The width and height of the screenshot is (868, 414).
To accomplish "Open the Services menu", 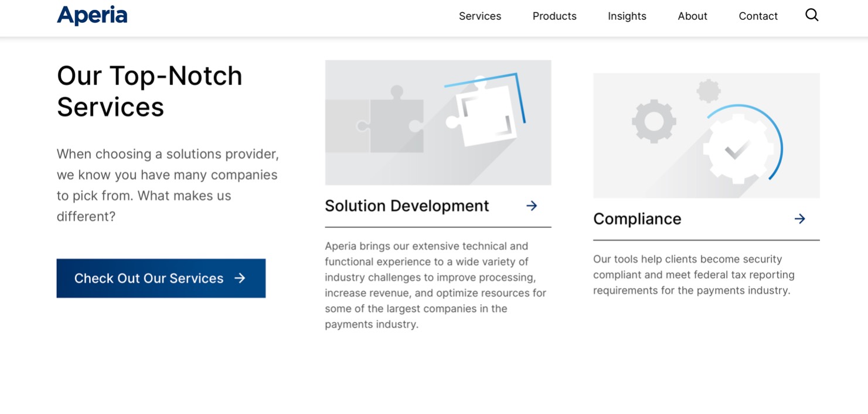I will [x=480, y=16].
